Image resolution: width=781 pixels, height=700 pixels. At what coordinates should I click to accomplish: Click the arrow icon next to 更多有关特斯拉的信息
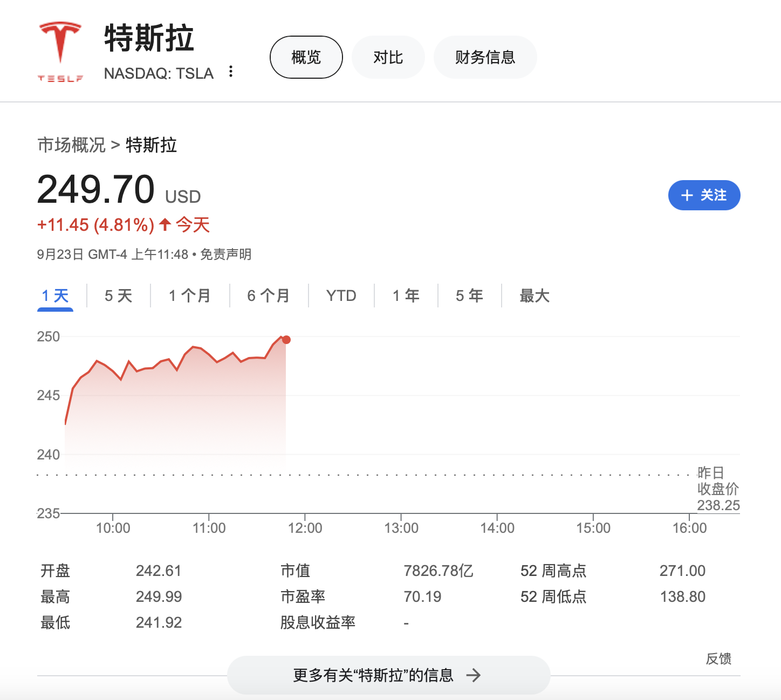474,675
